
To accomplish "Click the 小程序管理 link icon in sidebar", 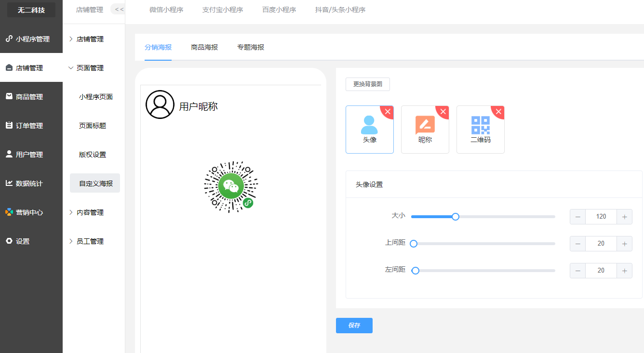I will (x=9, y=39).
